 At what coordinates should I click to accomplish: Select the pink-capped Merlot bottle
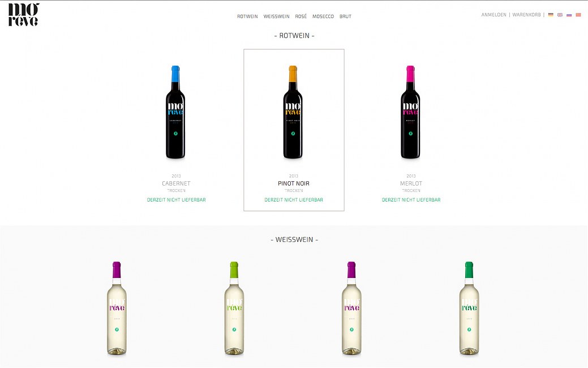[410, 112]
